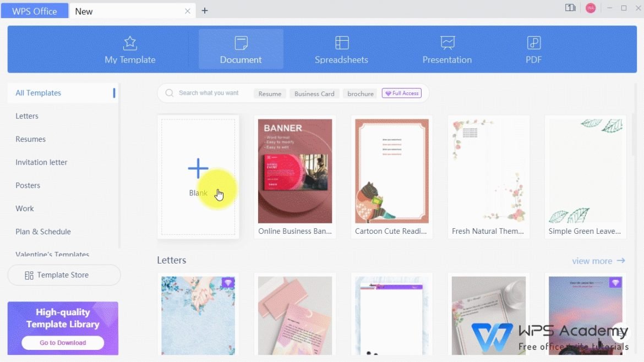Click the account avatar icon
Screen dimensions: 644x362
[x=591, y=8]
